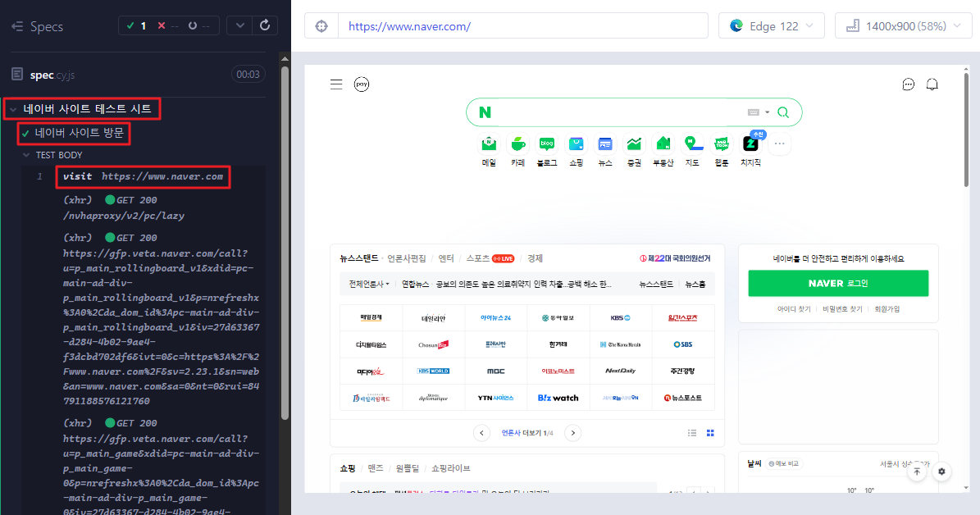Open the 아이디 찾기 link

pos(794,309)
